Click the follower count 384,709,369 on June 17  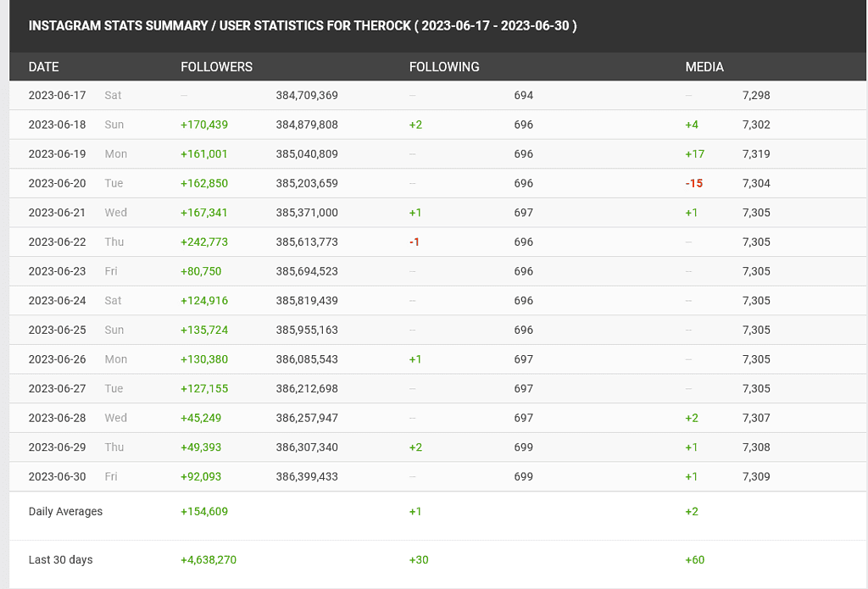point(306,95)
